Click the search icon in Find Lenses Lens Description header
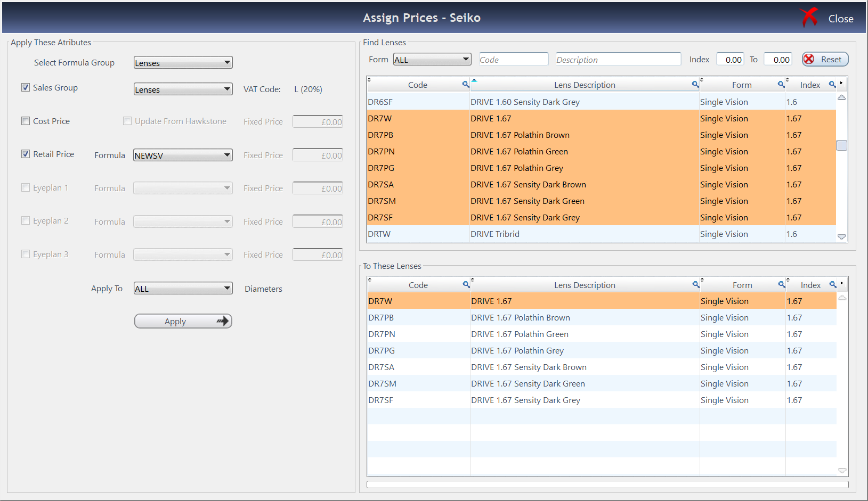Screen dimensions: 868x501 click(x=695, y=84)
